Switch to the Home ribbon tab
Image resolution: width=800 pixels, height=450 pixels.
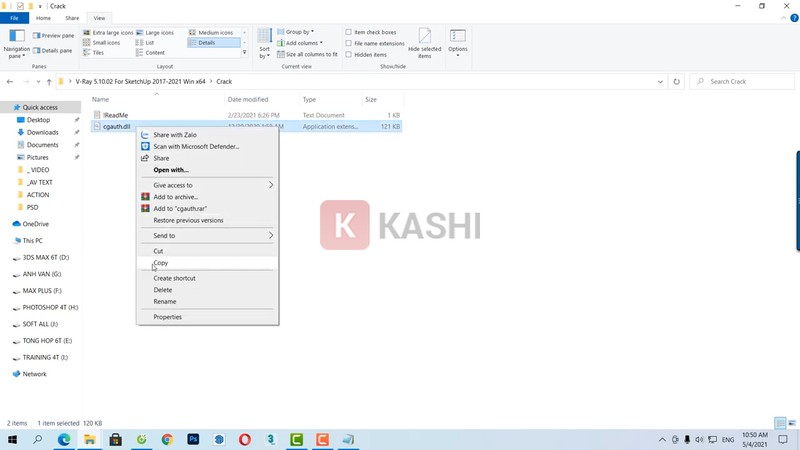pos(43,18)
